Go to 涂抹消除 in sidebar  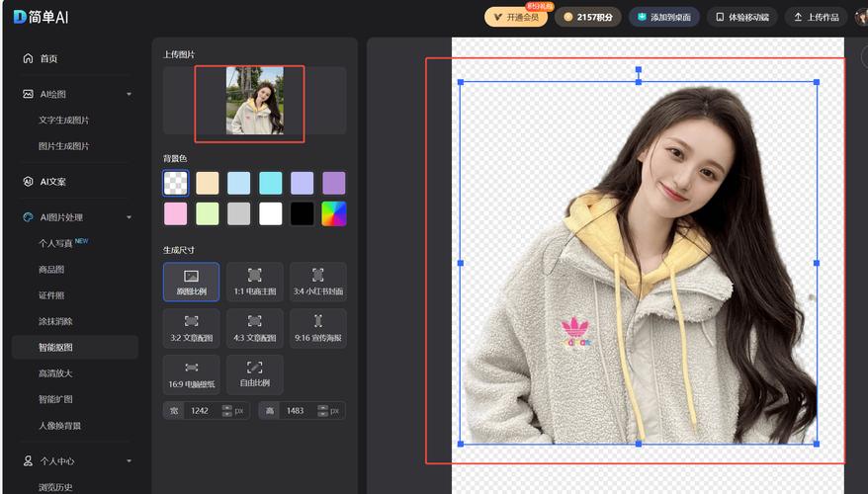55,321
